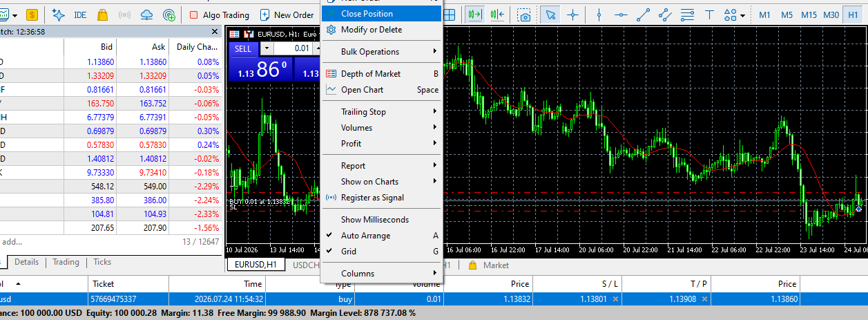The image size is (868, 320).
Task: Remove stop loss via S/L X button
Action: pyautogui.click(x=616, y=299)
